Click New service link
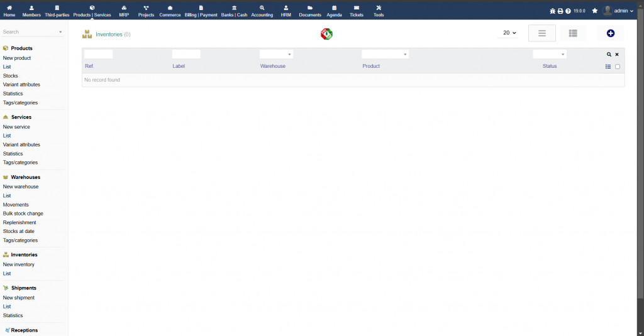The height and width of the screenshot is (336, 644). (16, 127)
